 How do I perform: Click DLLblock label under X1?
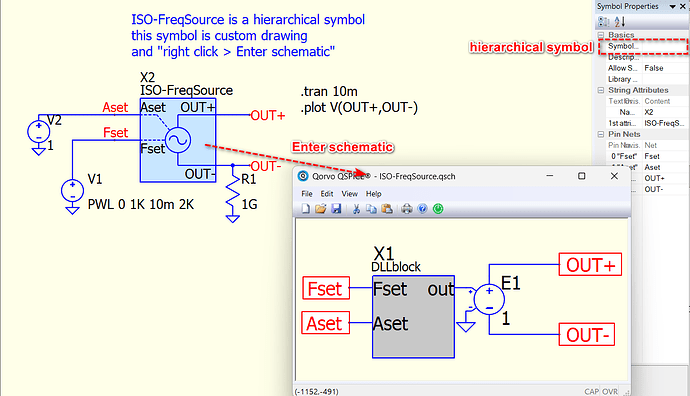pyautogui.click(x=396, y=267)
